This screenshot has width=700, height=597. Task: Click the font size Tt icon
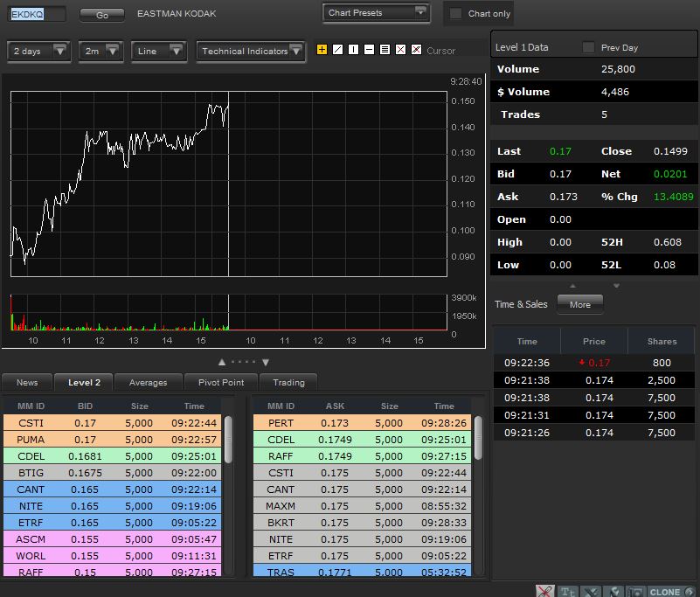pyautogui.click(x=568, y=592)
